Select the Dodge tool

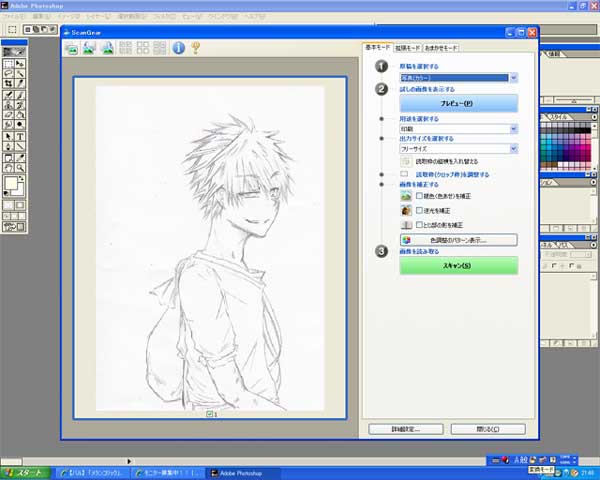(x=20, y=124)
